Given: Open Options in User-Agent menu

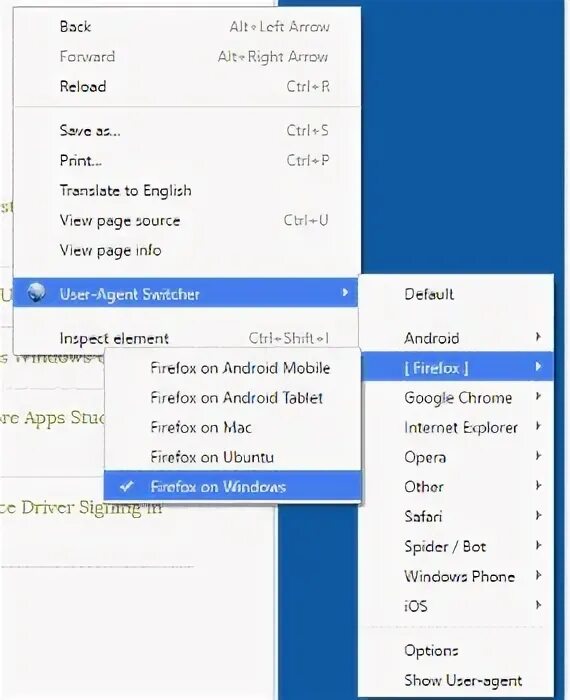Looking at the screenshot, I should coord(457,650).
